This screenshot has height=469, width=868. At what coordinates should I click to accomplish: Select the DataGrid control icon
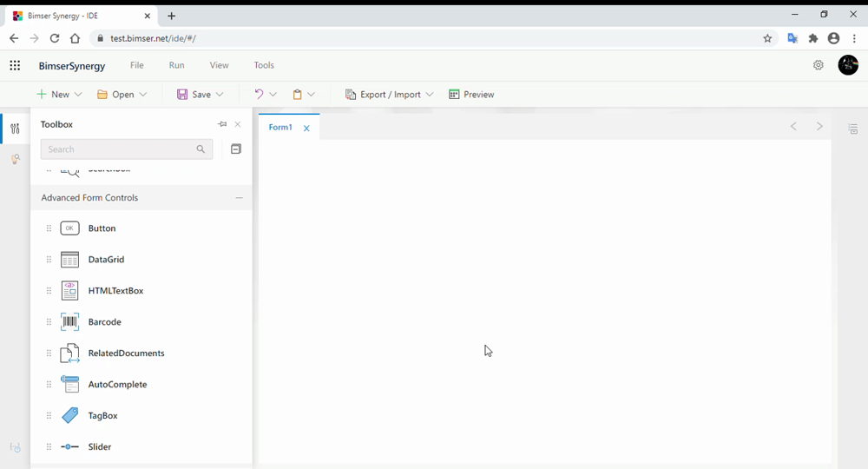pyautogui.click(x=70, y=260)
